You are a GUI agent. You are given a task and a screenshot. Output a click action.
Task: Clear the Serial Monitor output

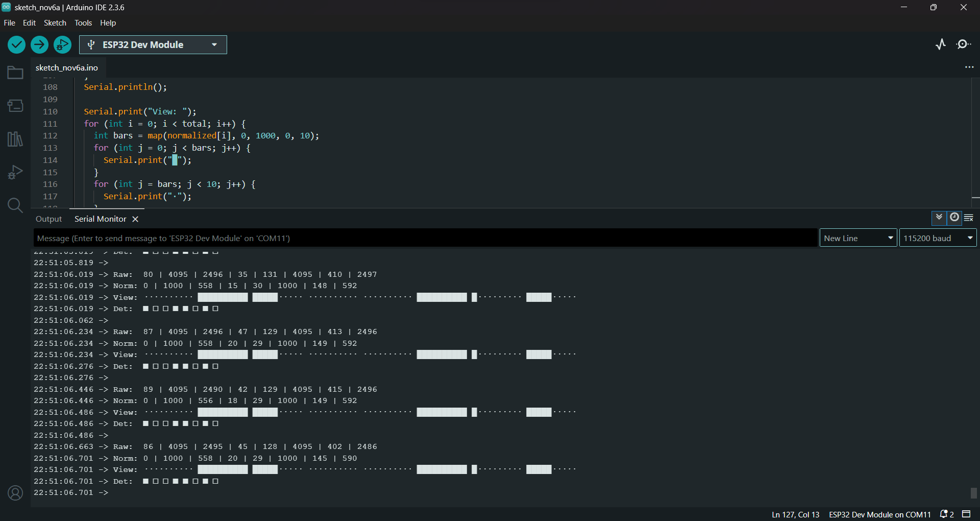click(969, 218)
